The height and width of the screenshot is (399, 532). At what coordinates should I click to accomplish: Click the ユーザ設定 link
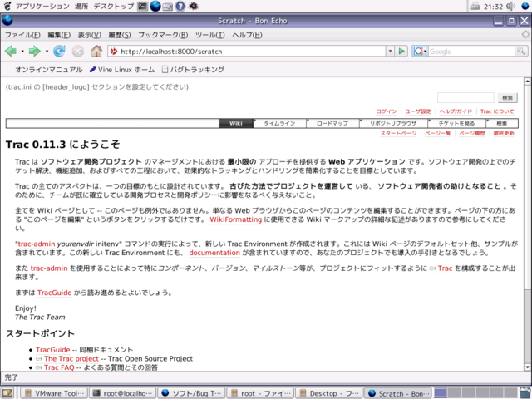pos(418,111)
